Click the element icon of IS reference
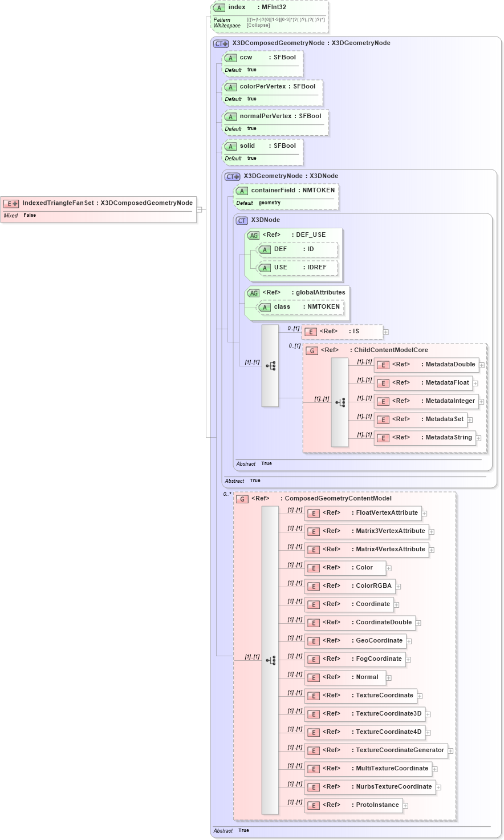This screenshot has height=840, width=504. (x=311, y=332)
